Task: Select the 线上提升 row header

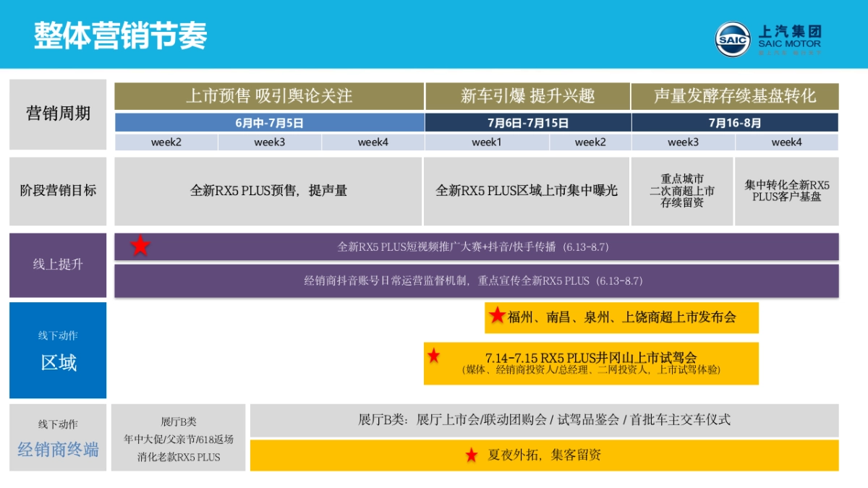Action: [x=57, y=265]
